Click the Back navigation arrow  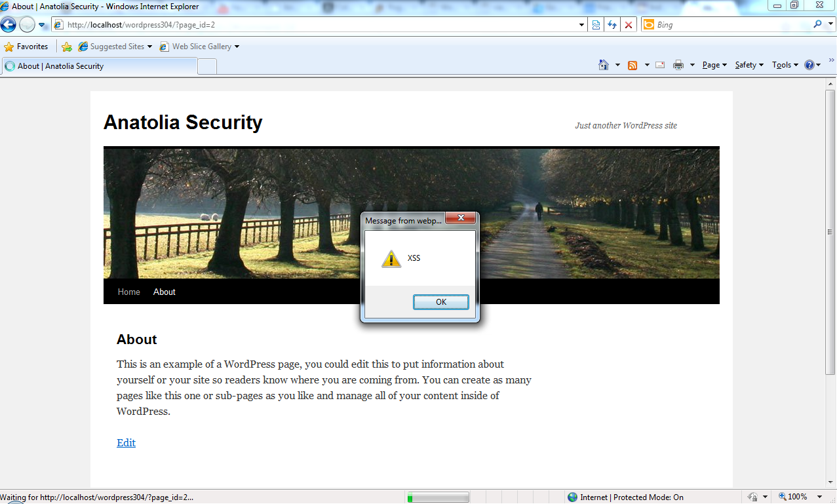9,25
